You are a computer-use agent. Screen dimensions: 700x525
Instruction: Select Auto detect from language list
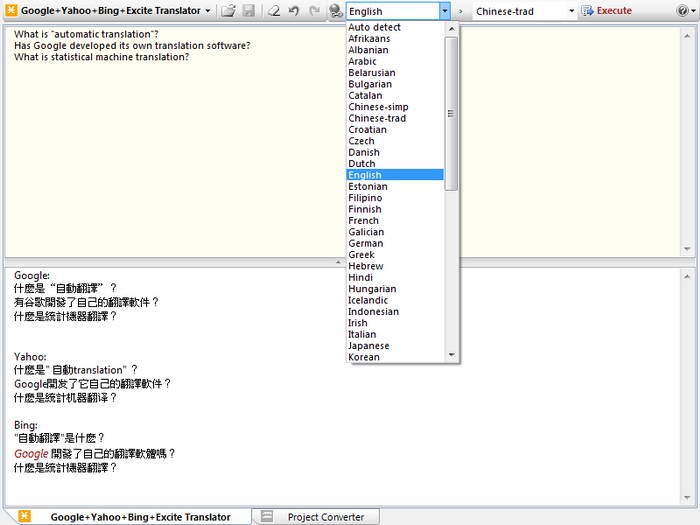[x=395, y=27]
